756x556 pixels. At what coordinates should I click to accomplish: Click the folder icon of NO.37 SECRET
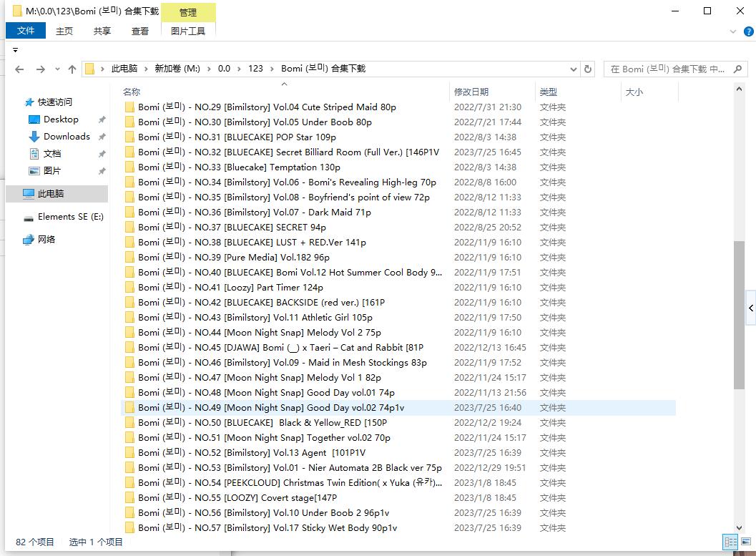coord(129,227)
